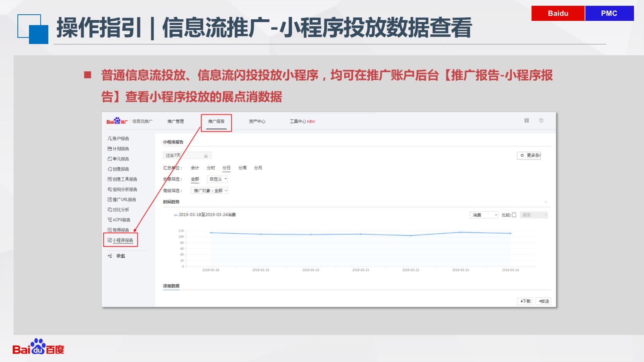Click 信息流推广 product label

[142, 121]
